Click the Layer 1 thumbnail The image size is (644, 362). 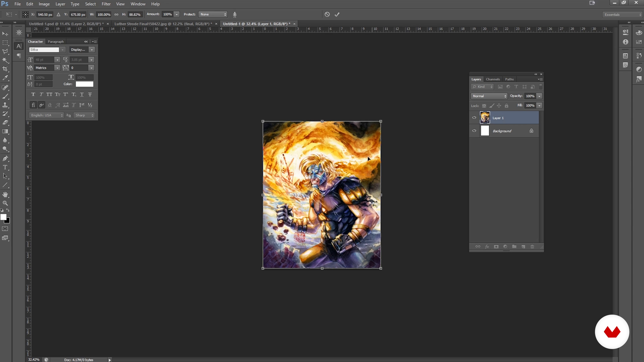(485, 118)
